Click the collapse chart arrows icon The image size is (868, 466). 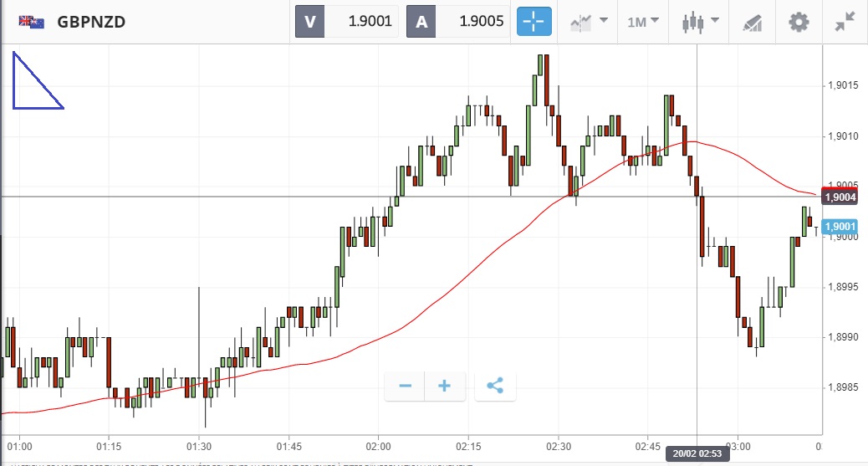(845, 22)
